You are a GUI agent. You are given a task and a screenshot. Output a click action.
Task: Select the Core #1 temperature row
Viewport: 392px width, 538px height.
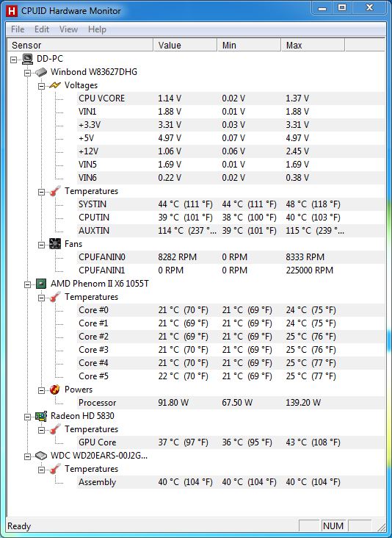tap(231, 323)
